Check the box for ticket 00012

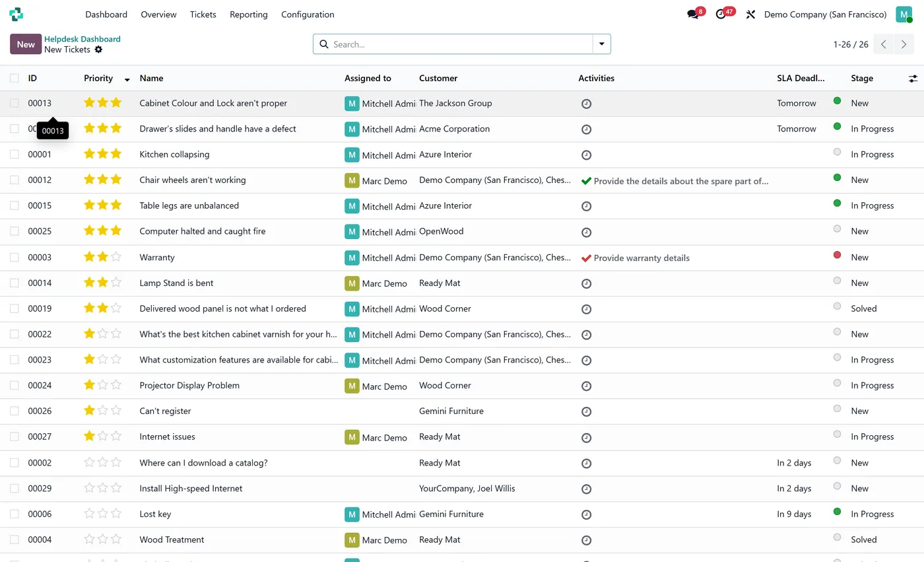(x=15, y=180)
